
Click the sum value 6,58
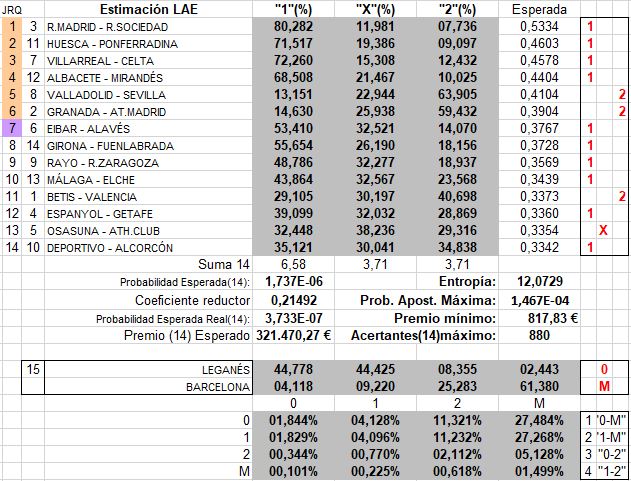(x=293, y=264)
